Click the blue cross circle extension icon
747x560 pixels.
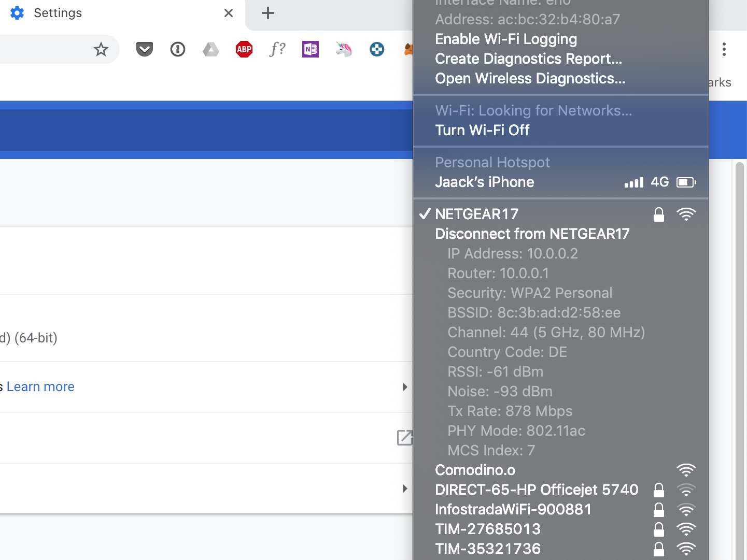[377, 50]
